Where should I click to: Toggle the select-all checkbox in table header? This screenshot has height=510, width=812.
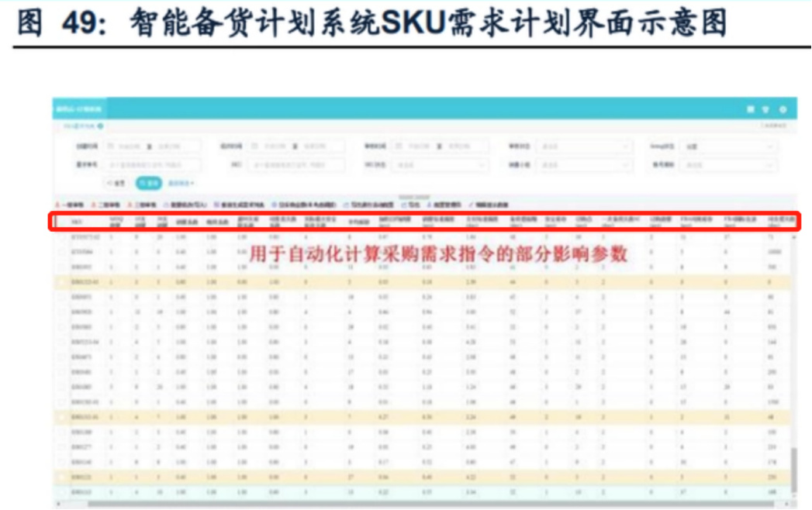(54, 222)
